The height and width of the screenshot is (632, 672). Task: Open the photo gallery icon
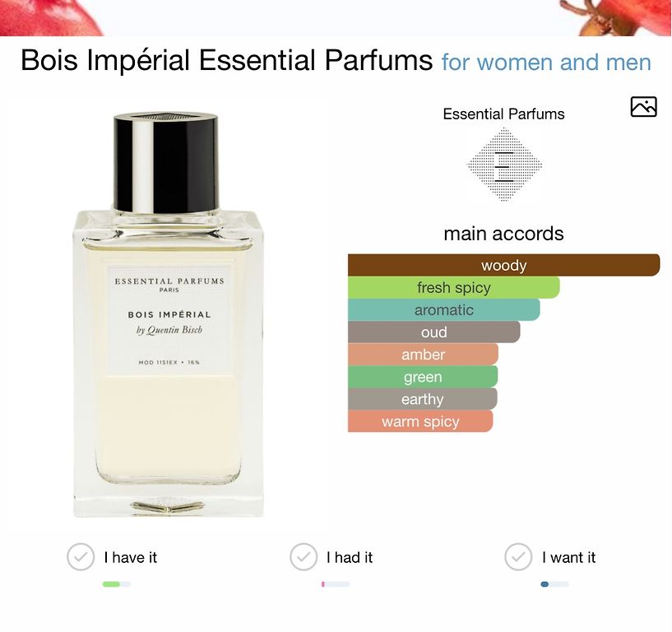pyautogui.click(x=643, y=107)
